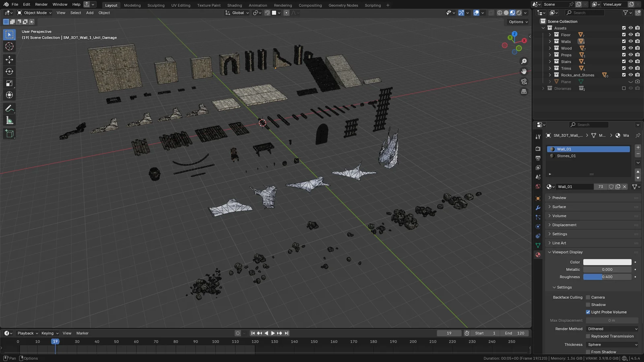Switch to Modifier properties wrench icon
This screenshot has height=362, width=644.
pyautogui.click(x=538, y=208)
